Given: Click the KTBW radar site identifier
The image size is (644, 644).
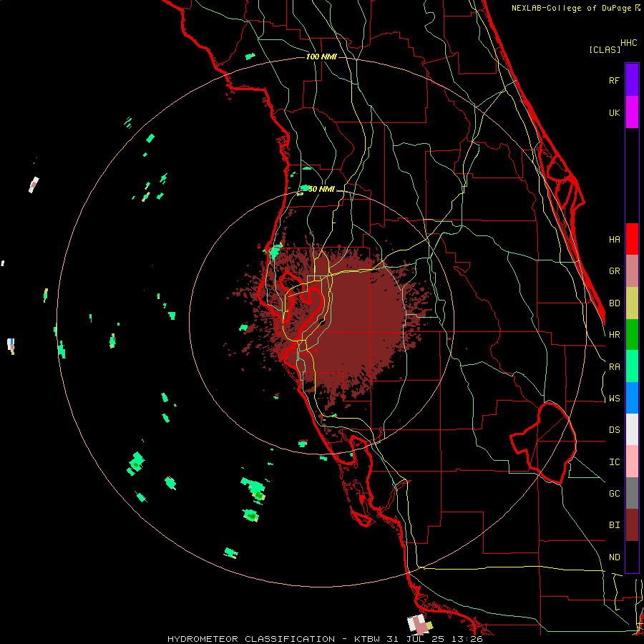Looking at the screenshot, I should point(367,639).
